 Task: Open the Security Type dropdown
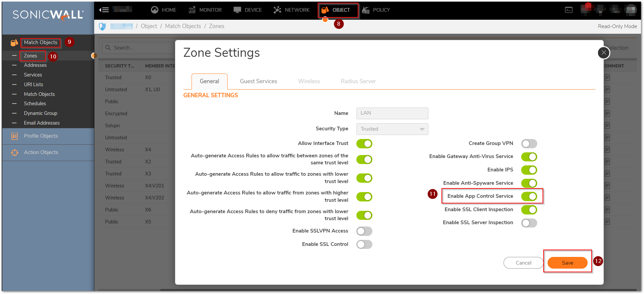point(392,129)
